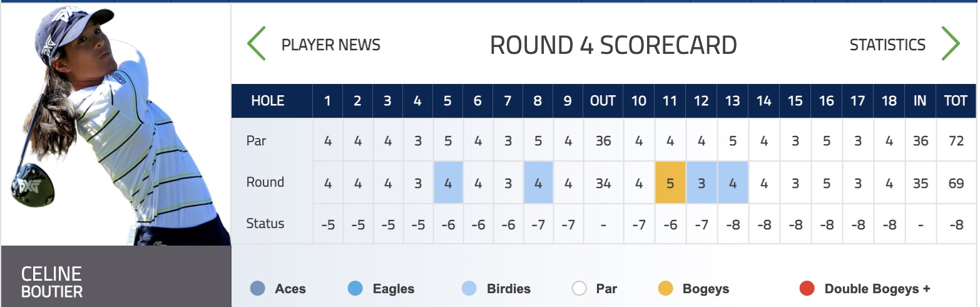Viewport: 980px width, 307px height.
Task: Click the left green chevron arrow
Action: point(257,44)
